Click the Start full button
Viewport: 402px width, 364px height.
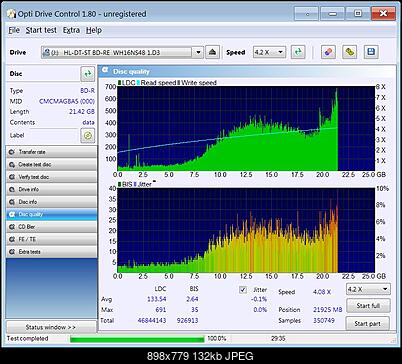[x=368, y=306]
